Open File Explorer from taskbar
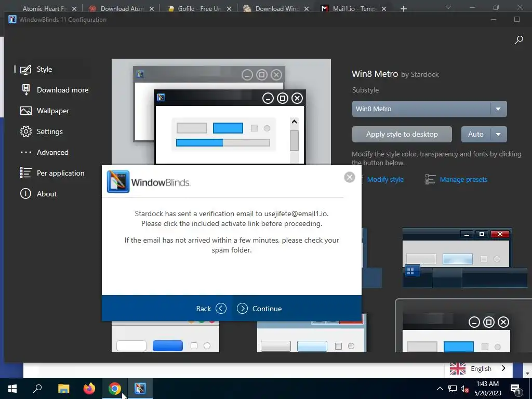 [x=63, y=389]
